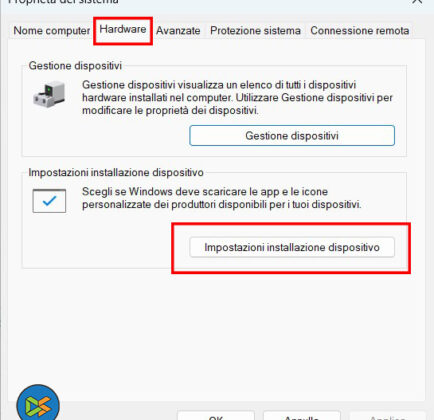Confirm with the OK button
Image resolution: width=434 pixels, height=420 pixels.
(216, 416)
